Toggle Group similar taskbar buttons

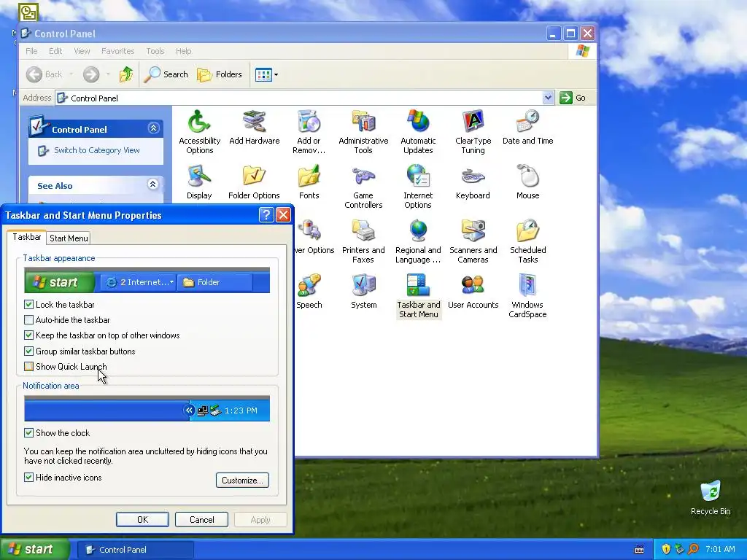(x=28, y=351)
